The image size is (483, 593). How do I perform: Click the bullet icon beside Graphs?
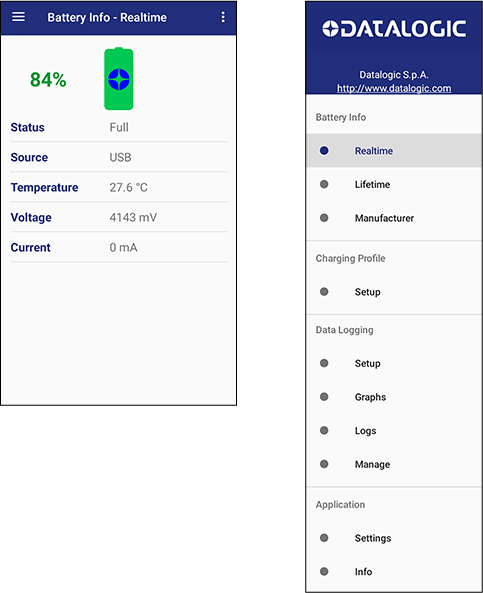tap(324, 397)
